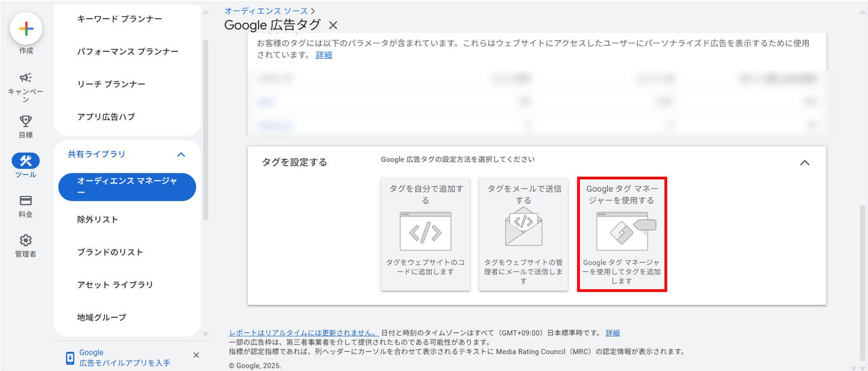Click 詳細 link beside timezone note
Viewport: 868px width, 371px height.
click(x=612, y=333)
